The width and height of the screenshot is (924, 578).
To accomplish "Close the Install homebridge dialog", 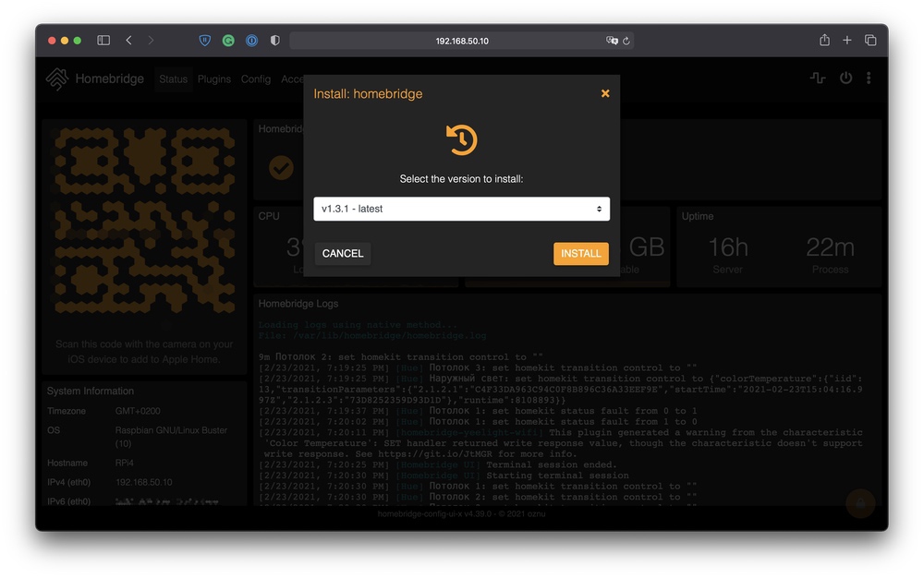I will coord(604,93).
